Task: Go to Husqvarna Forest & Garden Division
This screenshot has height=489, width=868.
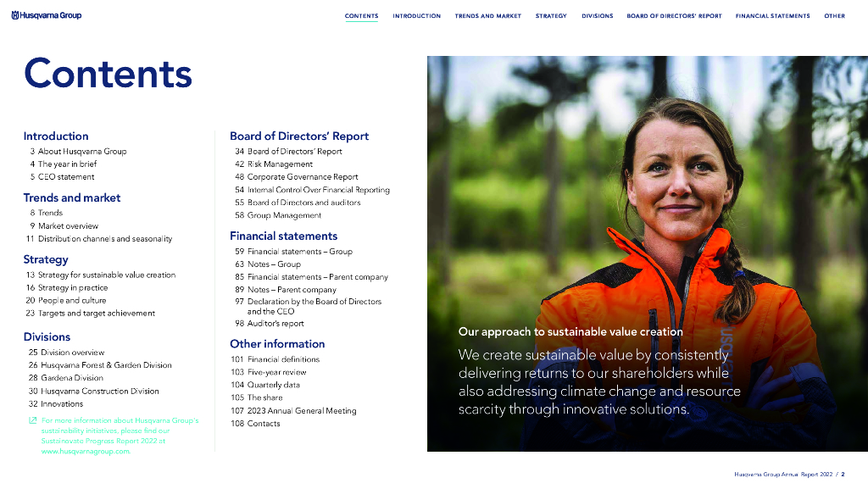Action: 100,365
